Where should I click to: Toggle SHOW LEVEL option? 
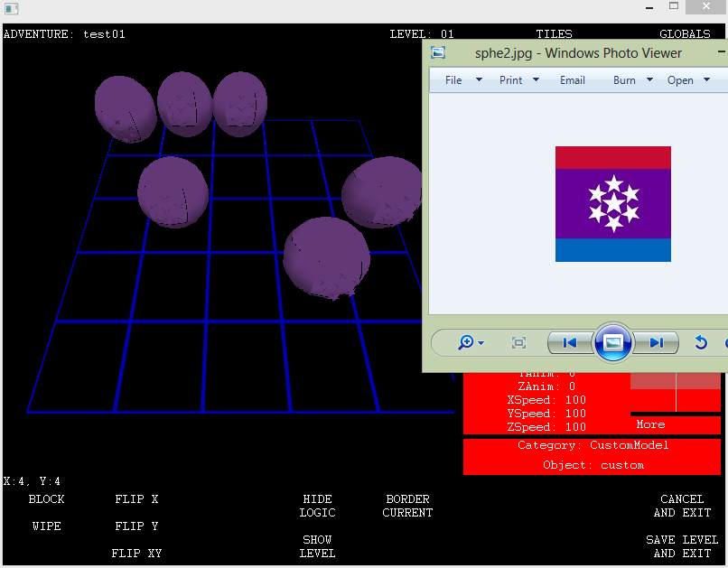[x=317, y=546]
